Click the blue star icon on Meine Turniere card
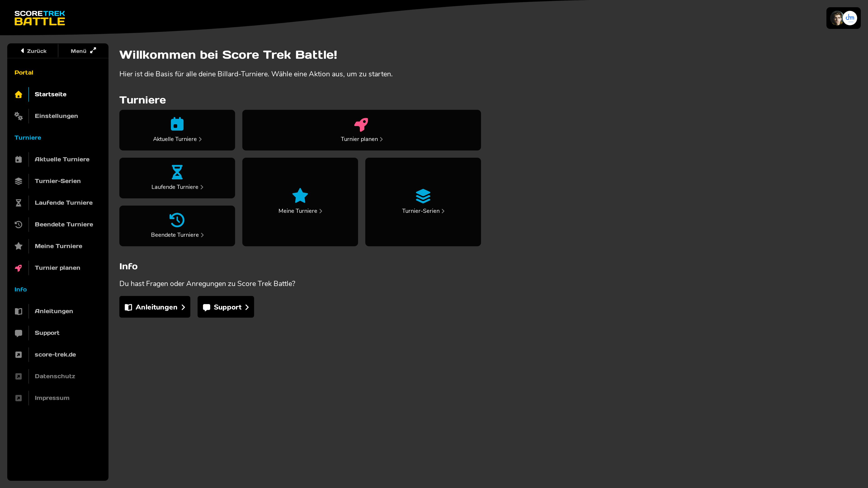 (x=300, y=196)
